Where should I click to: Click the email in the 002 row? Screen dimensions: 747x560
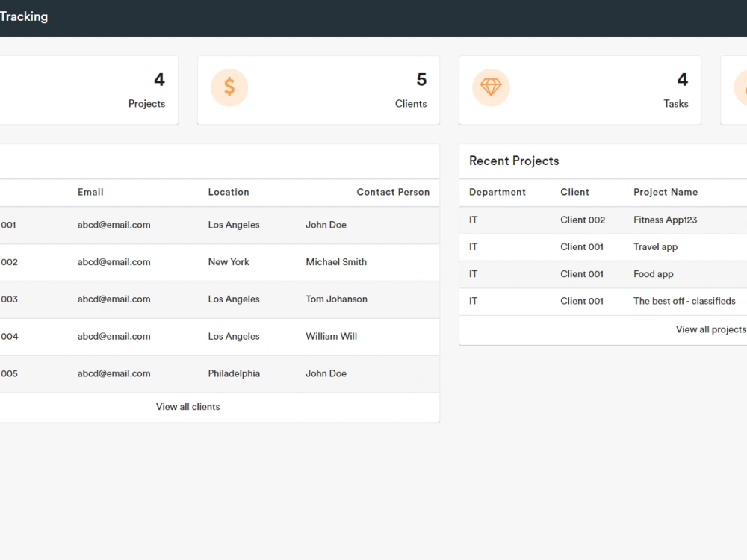[x=114, y=262]
